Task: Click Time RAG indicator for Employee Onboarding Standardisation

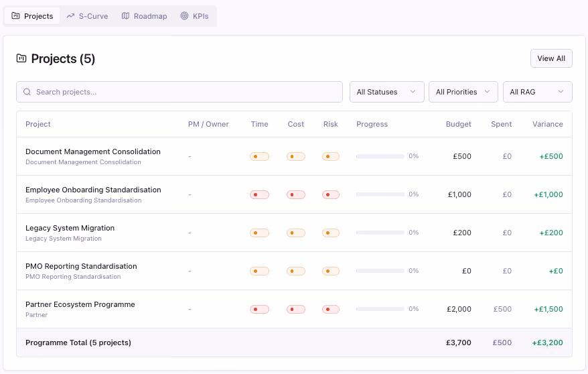Action: point(259,194)
